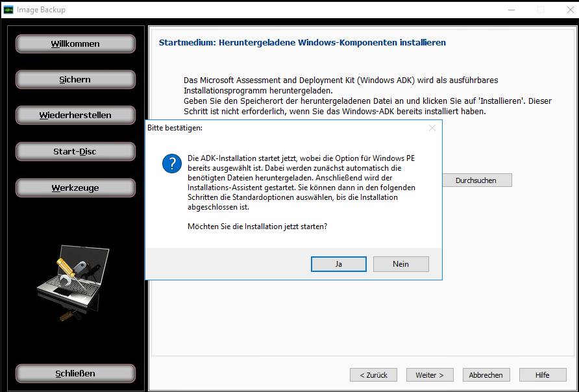Open the Hilfe help button
The width and height of the screenshot is (579, 392).
pos(543,374)
